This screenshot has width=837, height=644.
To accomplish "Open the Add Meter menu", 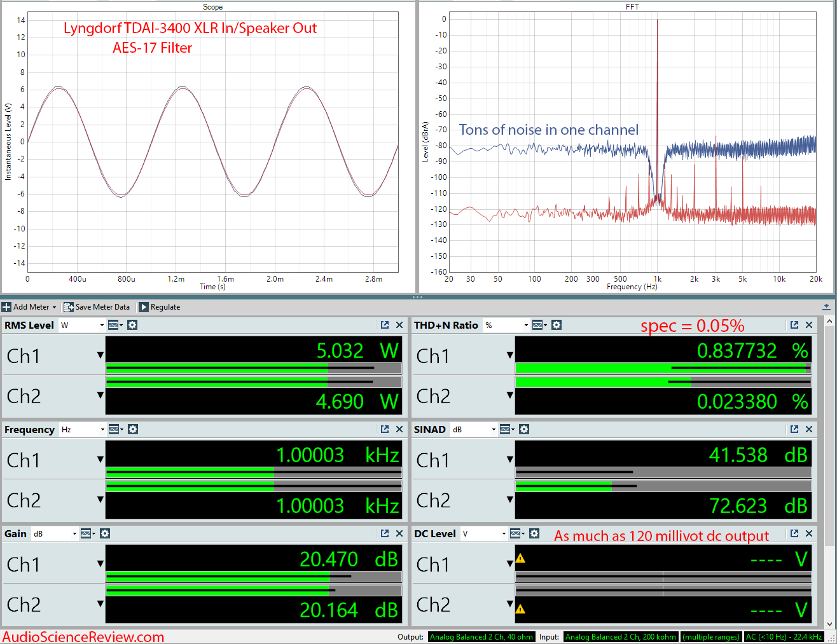I will (x=29, y=307).
